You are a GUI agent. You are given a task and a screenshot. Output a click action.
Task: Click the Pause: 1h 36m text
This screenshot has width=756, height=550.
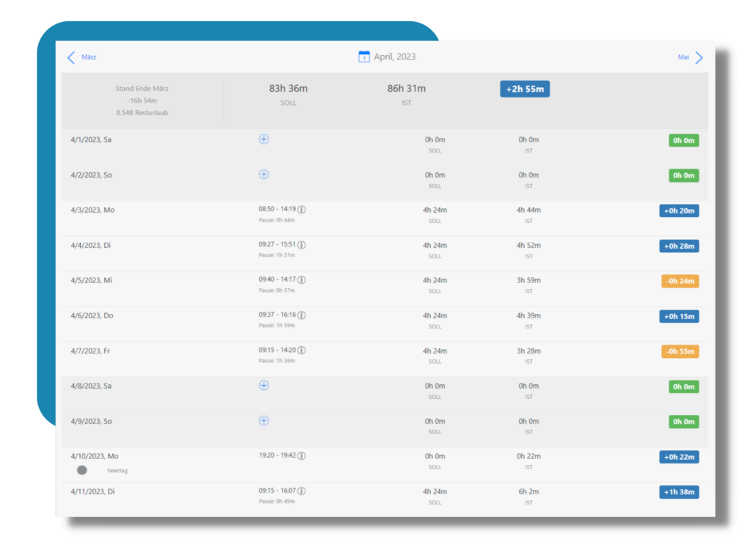click(x=277, y=361)
